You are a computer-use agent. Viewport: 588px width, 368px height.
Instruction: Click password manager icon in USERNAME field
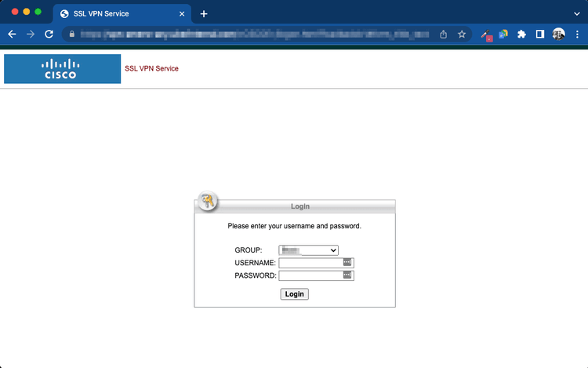point(347,263)
